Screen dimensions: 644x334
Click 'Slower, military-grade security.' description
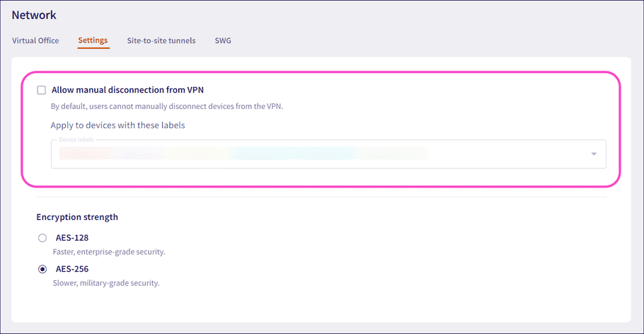coord(106,283)
